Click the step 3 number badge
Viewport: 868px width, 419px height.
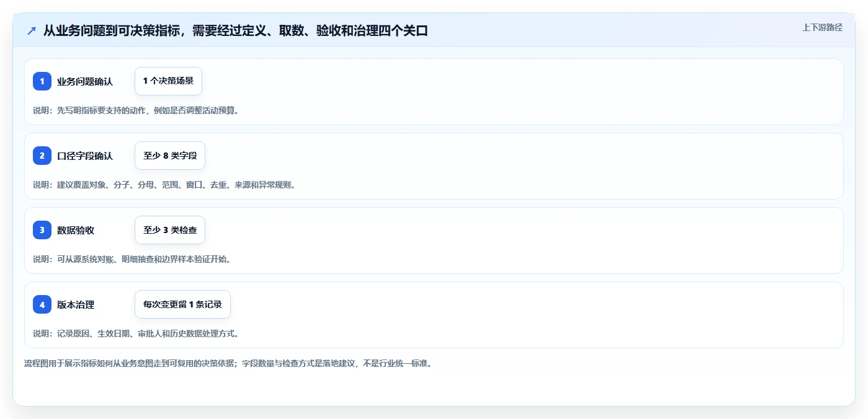[x=42, y=230]
